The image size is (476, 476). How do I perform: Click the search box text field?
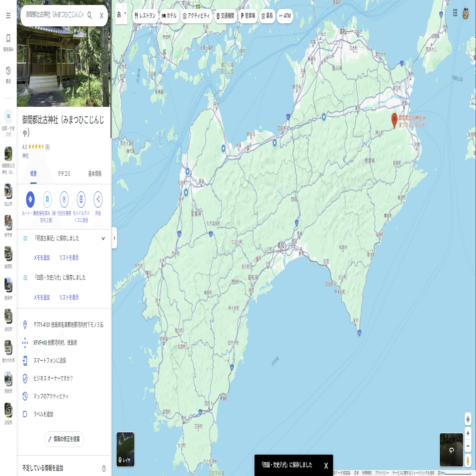[x=54, y=15]
